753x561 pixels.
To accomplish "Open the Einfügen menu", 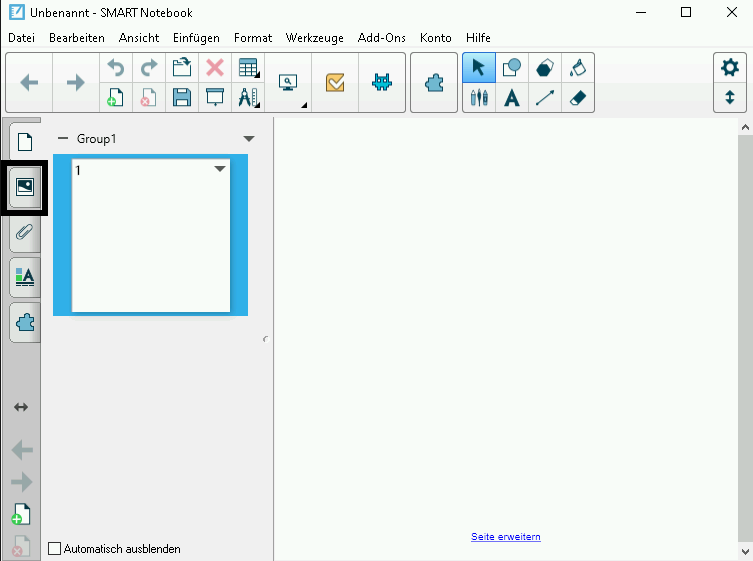I will point(196,38).
